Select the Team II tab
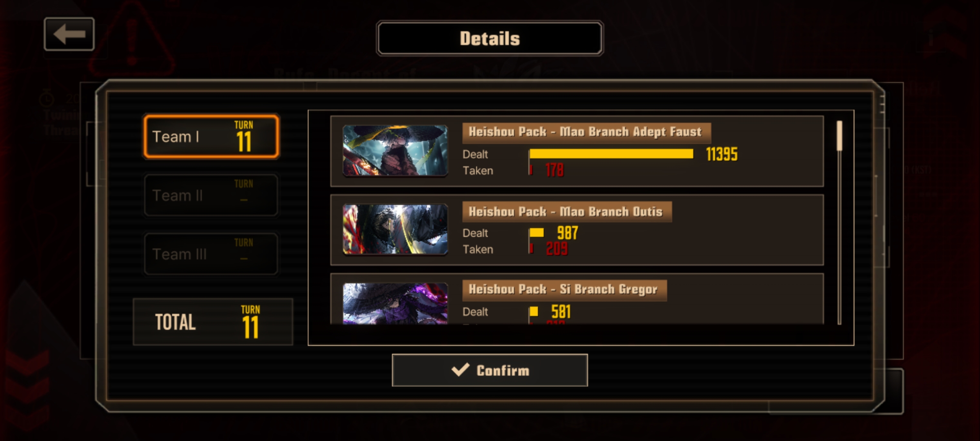980x441 pixels. point(211,195)
